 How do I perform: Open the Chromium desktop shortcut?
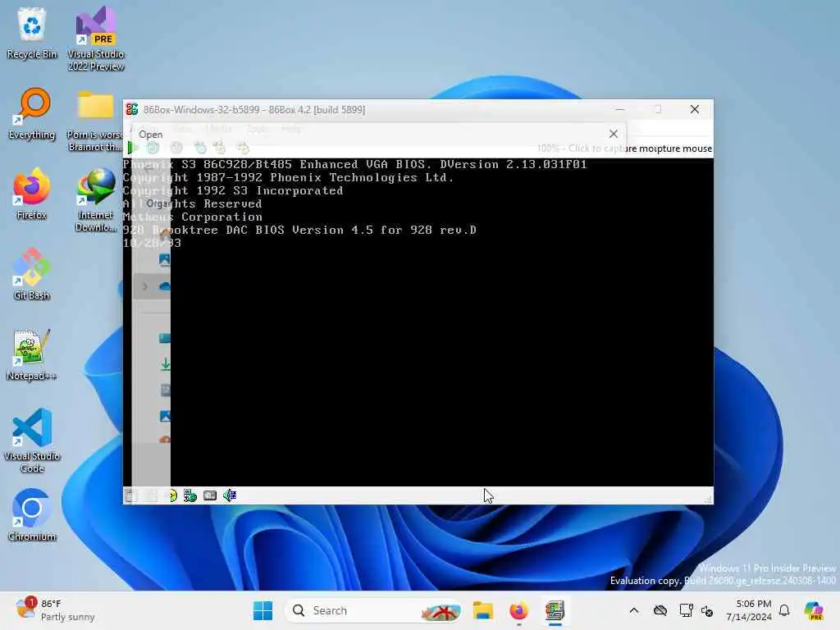coord(32,515)
